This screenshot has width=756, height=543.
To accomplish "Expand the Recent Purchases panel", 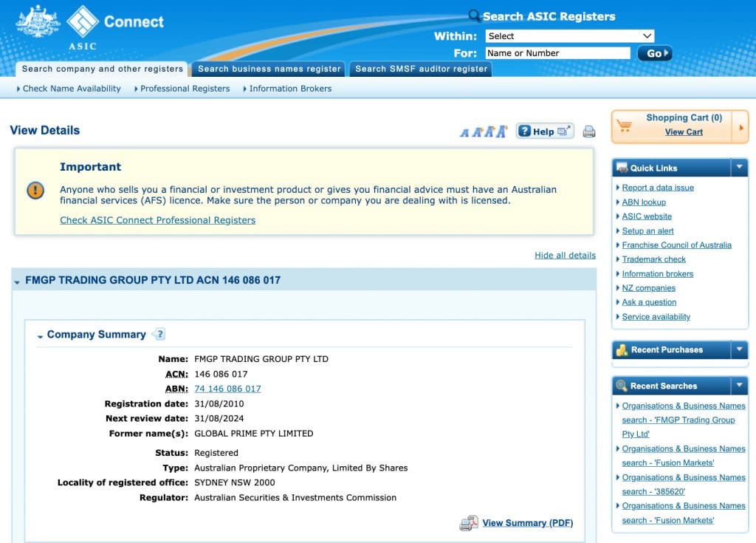I will point(739,349).
